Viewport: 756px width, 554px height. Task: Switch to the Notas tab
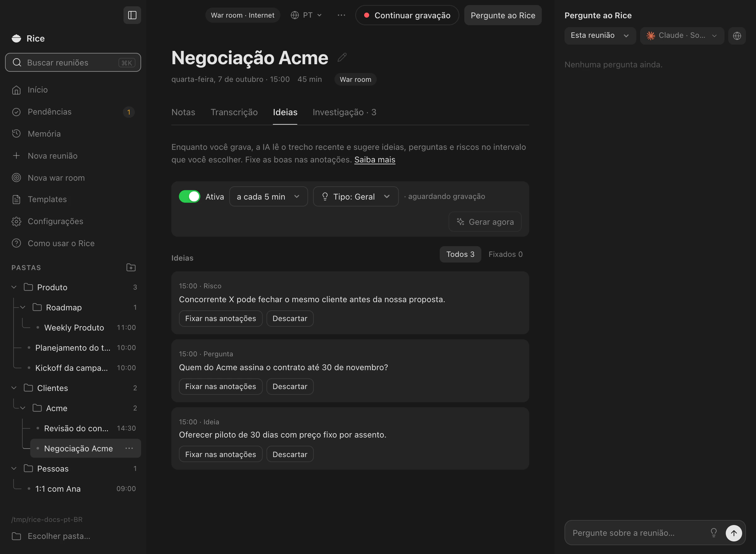click(183, 112)
